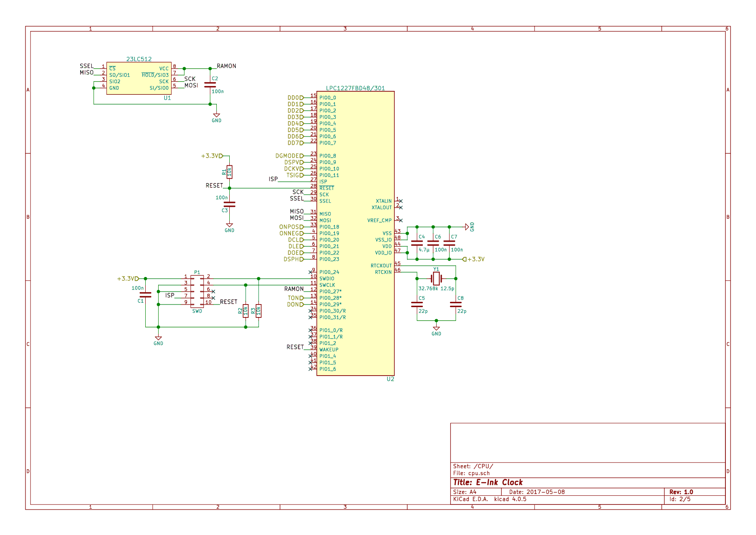Click the crystal Y1 symbol
Screen dimensions: 756x535
[x=436, y=278]
